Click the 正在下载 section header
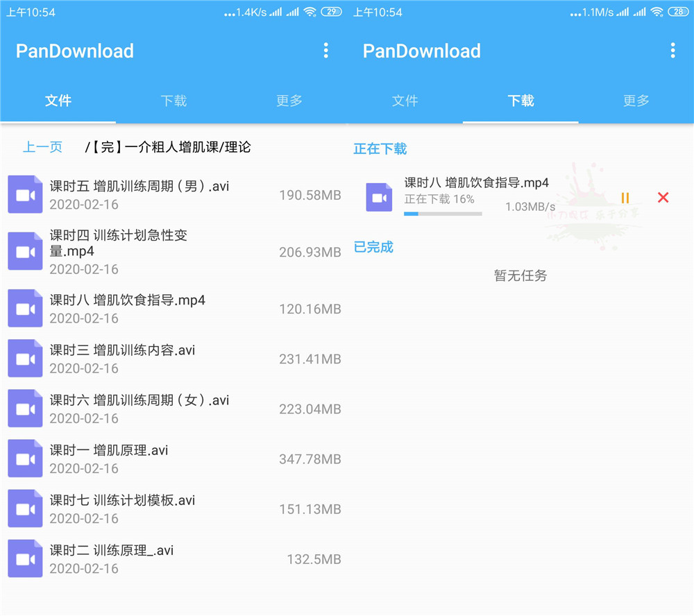Viewport: 694px width, 616px height. [380, 148]
